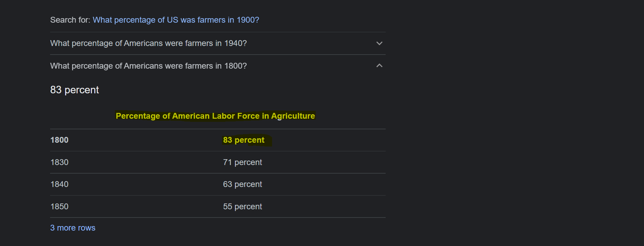Select the highlighted '83 percent' table cell

(244, 140)
